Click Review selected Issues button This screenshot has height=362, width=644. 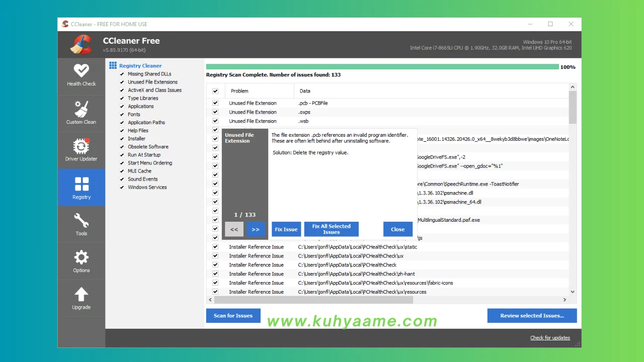[532, 316]
